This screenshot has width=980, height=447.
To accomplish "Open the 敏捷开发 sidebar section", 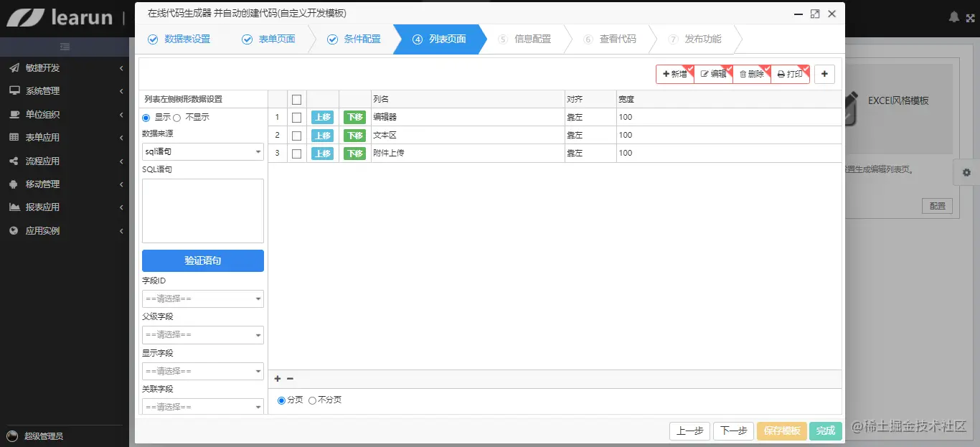I will (x=65, y=68).
